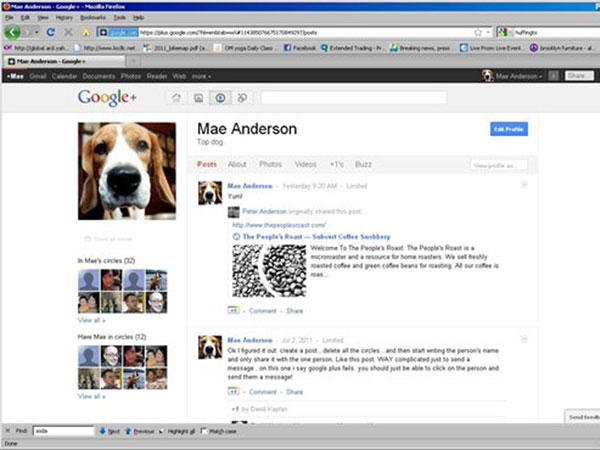Image resolution: width=600 pixels, height=450 pixels.
Task: Bookmark page with the star icon in URL bar
Action: [478, 32]
